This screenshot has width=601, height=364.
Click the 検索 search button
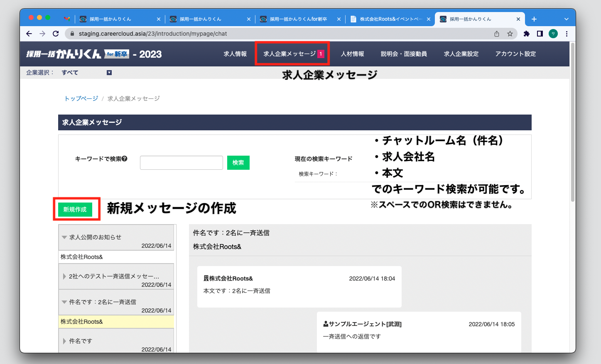[238, 162]
